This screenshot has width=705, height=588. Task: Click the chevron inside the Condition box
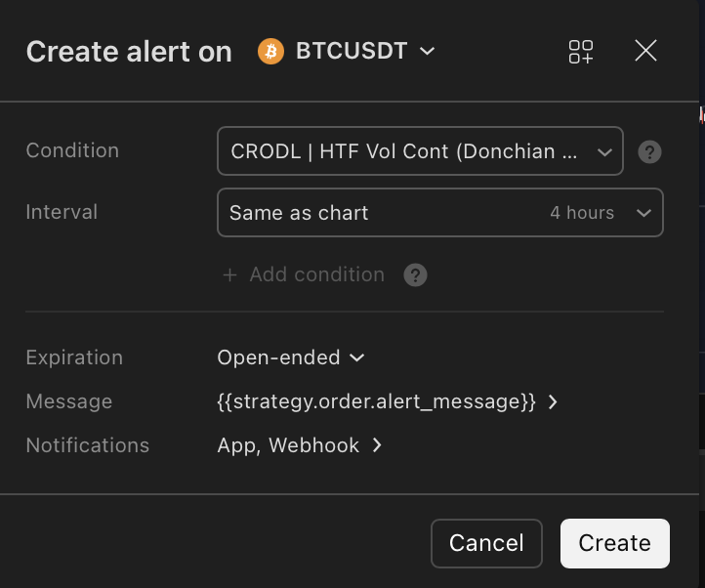(x=604, y=152)
